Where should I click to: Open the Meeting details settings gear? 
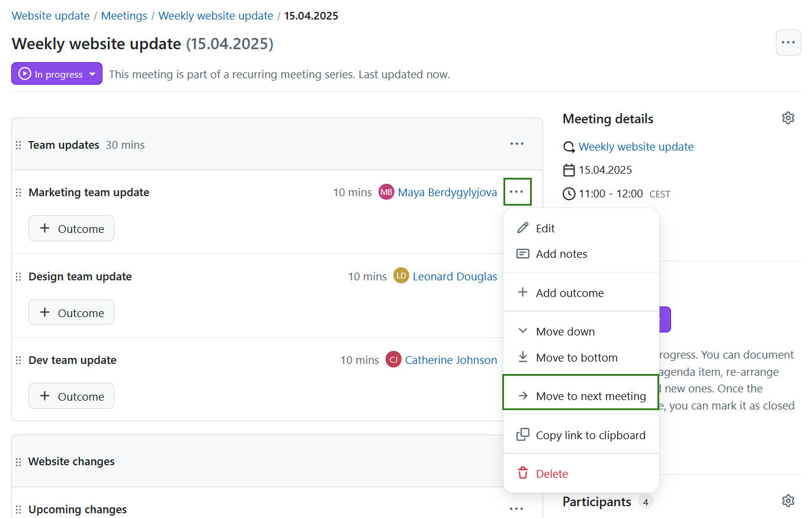(788, 117)
